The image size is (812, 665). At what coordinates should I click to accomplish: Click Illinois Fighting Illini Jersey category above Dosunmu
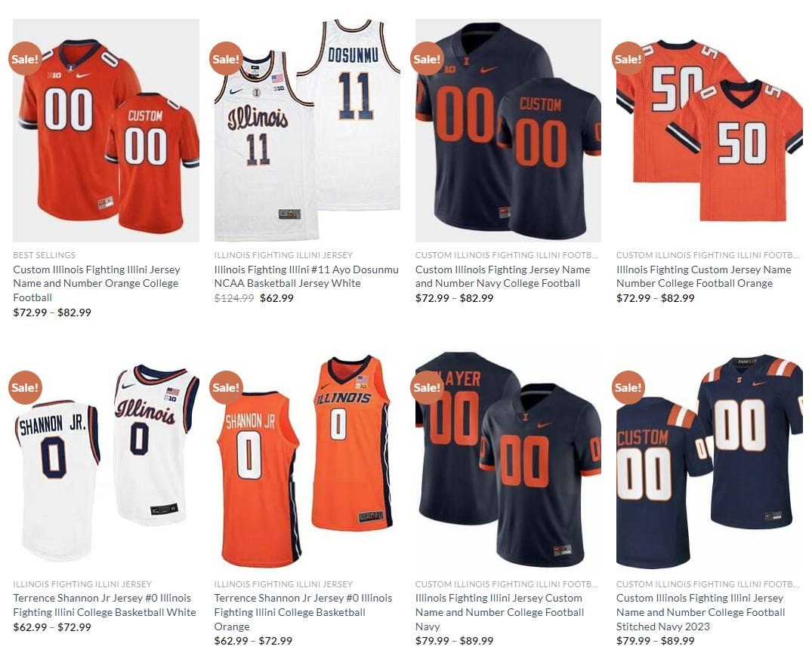coord(283,255)
